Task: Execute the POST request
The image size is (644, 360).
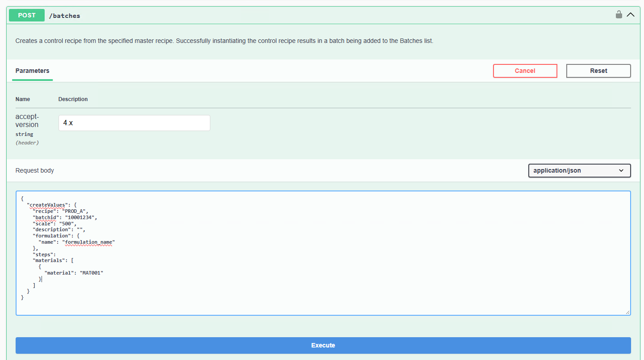Action: click(323, 345)
